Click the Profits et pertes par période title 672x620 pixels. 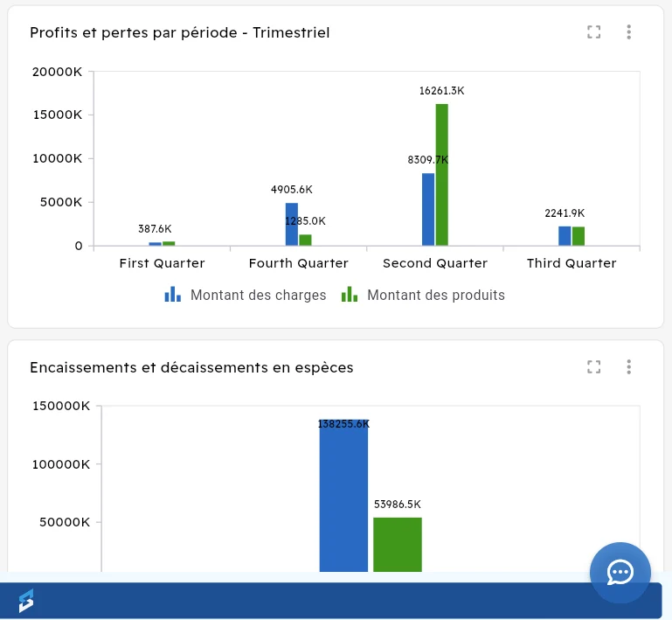tap(179, 32)
